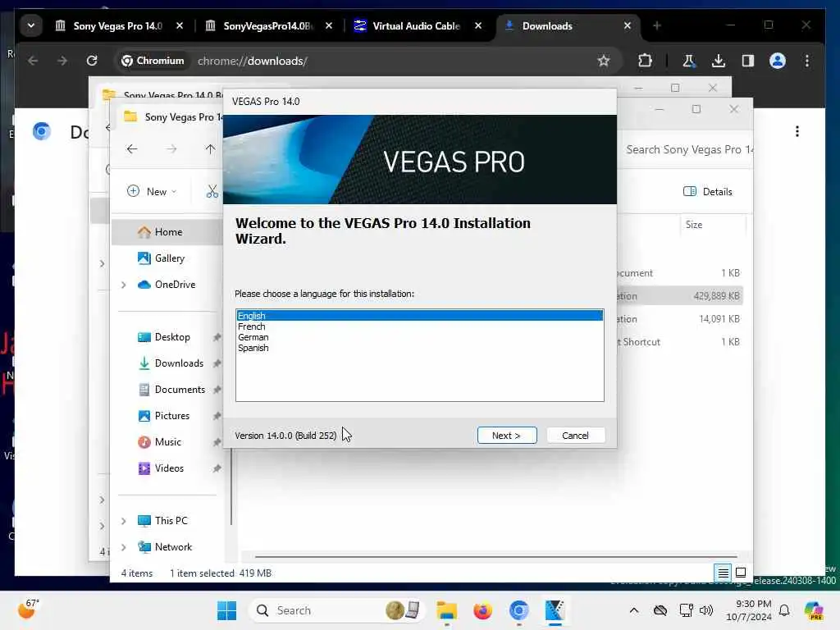Reload the Chromium page
The image size is (840, 630).
92,61
